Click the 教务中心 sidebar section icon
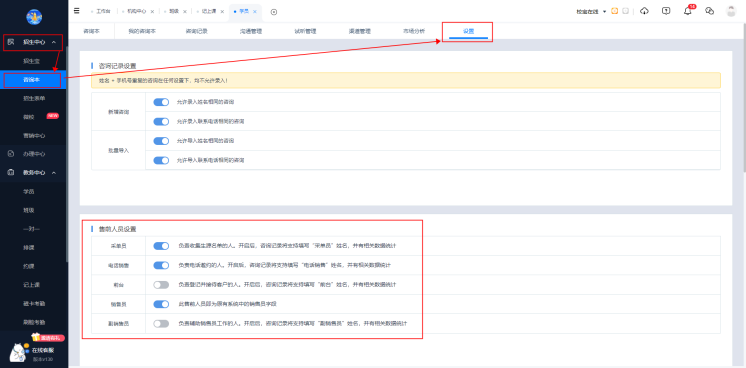Screen dimensions: 746x368 11,172
